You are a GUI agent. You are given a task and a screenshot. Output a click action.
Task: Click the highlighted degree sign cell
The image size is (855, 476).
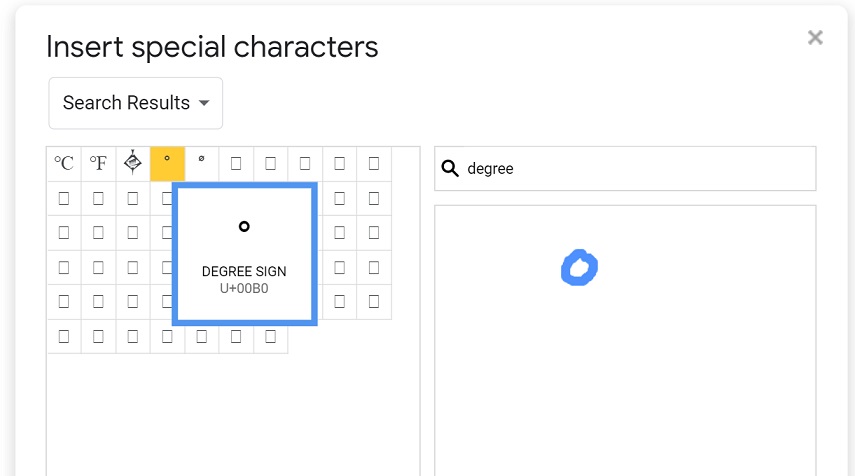(x=167, y=164)
